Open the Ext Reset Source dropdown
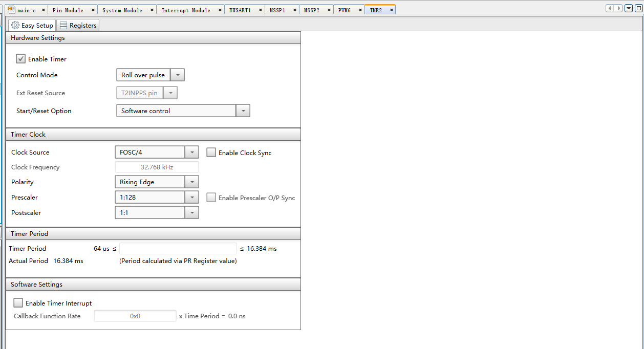Image resolution: width=644 pixels, height=349 pixels. tap(170, 93)
